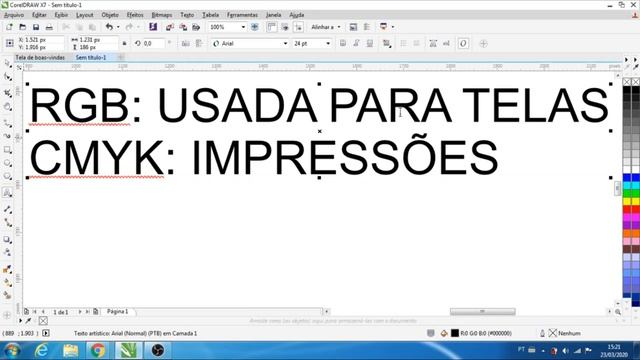Open the Ferramentas menu
640x360 pixels.
pyautogui.click(x=242, y=15)
